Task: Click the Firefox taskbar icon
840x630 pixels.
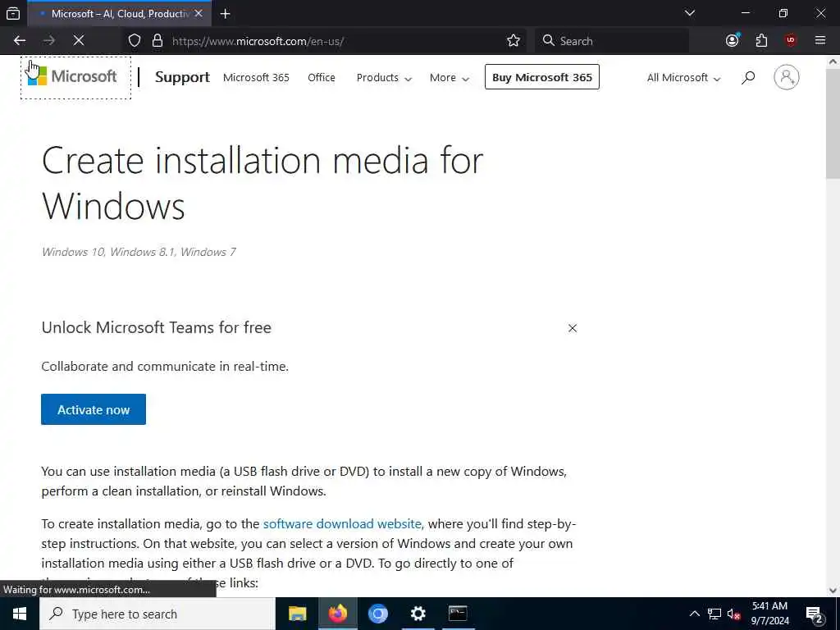Action: click(337, 614)
